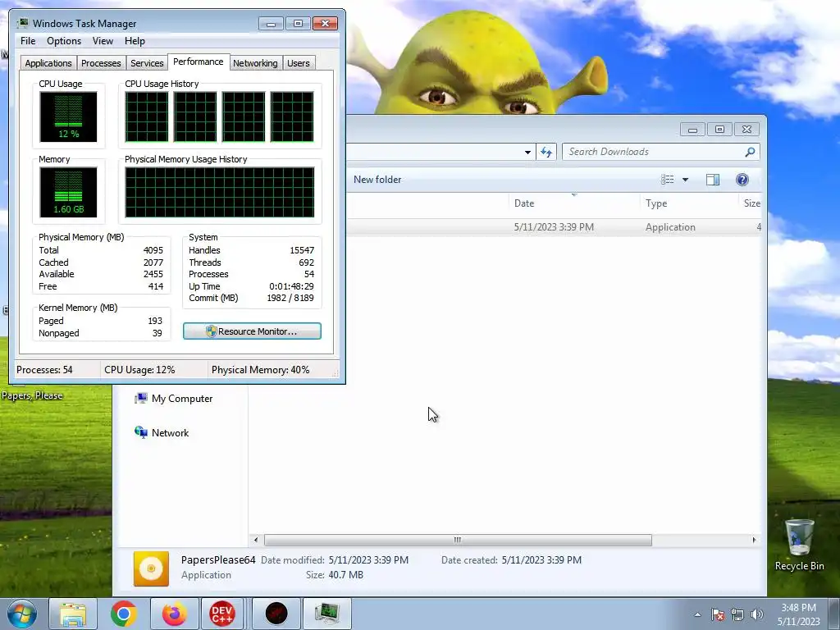Open Dev-C++ from the taskbar
Viewport: 840px width, 630px height.
click(222, 614)
